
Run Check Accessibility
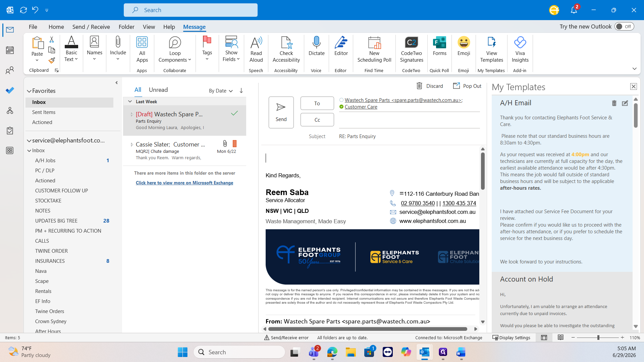click(286, 49)
